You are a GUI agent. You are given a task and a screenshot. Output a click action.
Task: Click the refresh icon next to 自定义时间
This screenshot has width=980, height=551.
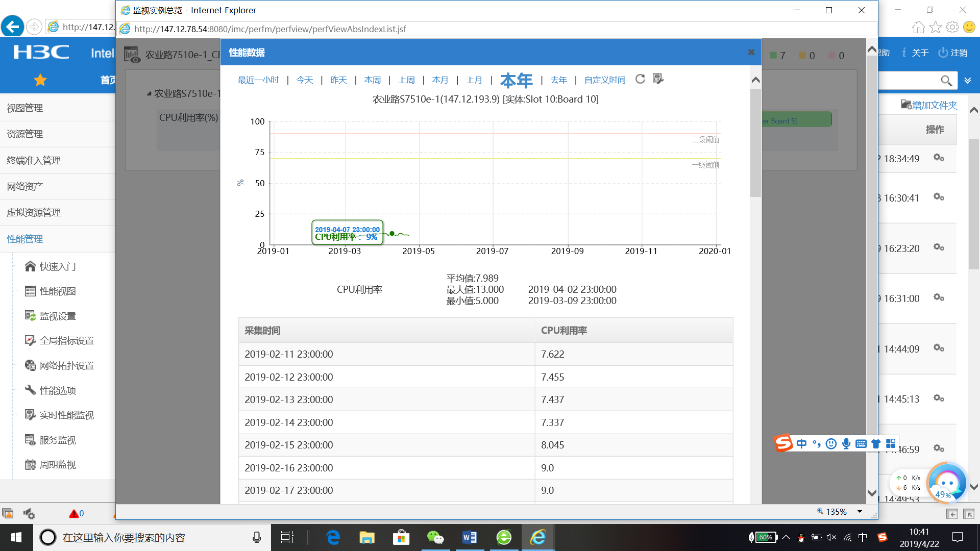coord(640,79)
